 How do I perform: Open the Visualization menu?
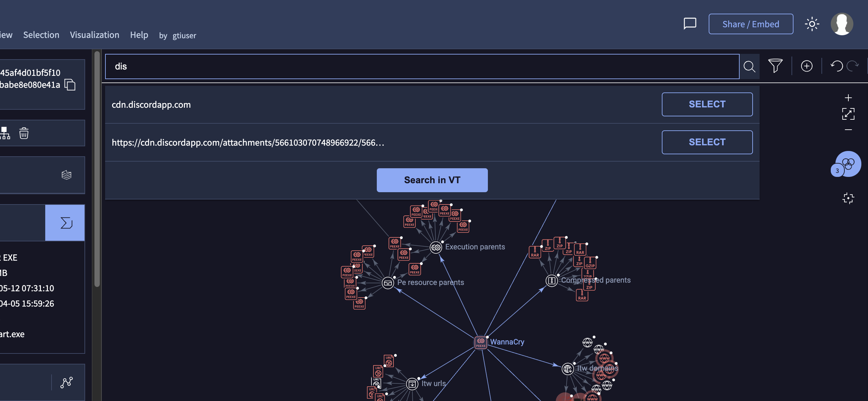click(x=94, y=35)
